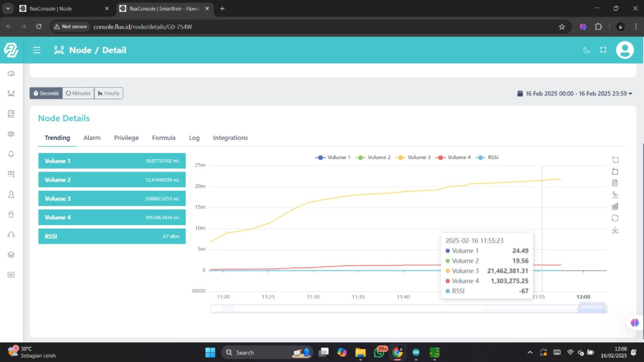Viewport: 644px width, 362px height.
Task: Open the node network icon in the sidebar
Action: tap(11, 94)
